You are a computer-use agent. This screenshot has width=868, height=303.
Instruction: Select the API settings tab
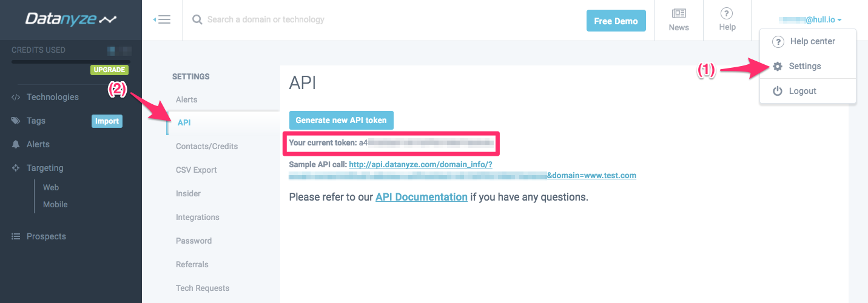184,122
